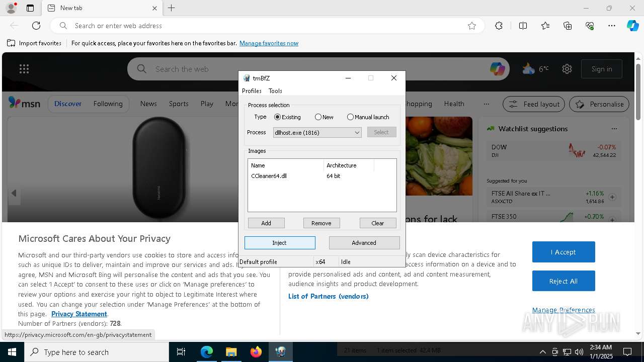
Task: Open Privacy Statement link
Action: [79, 314]
